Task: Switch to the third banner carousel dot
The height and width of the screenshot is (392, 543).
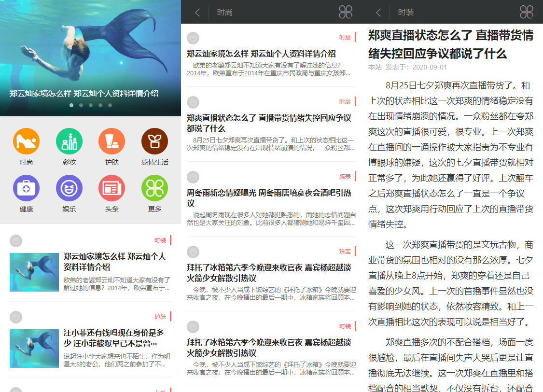Action: (91, 105)
